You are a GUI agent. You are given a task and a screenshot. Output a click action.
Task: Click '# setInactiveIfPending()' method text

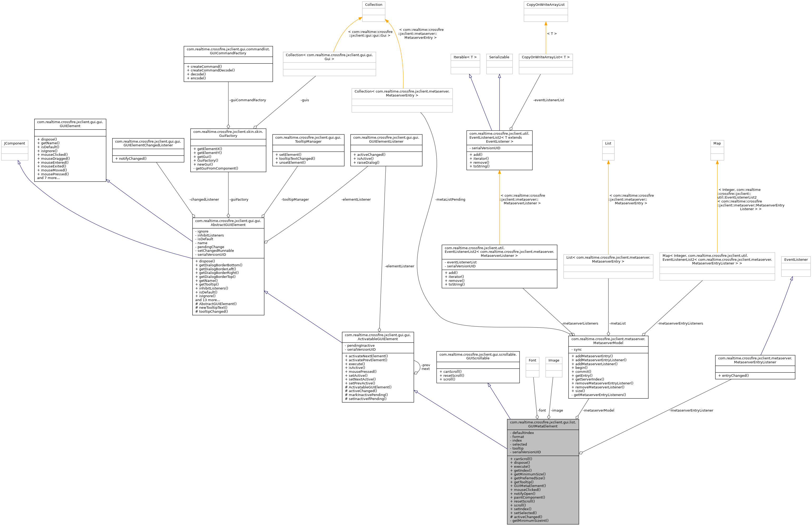366,399
